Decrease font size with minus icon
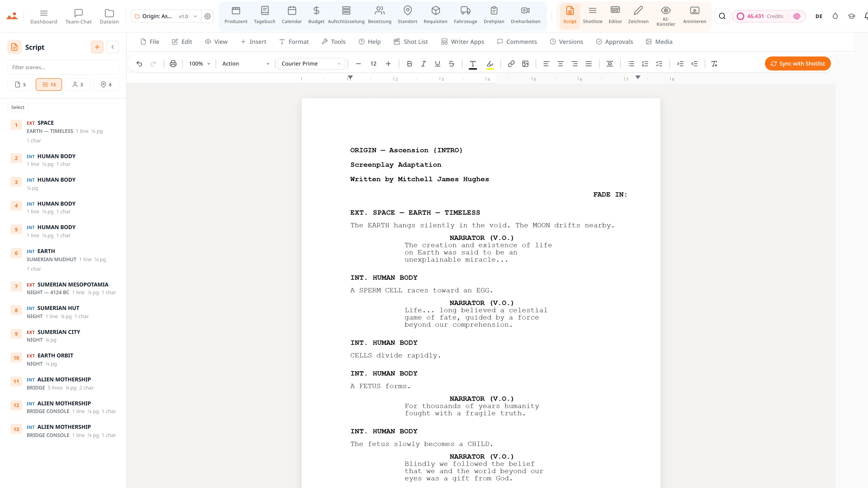Image resolution: width=868 pixels, height=488 pixels. pos(359,64)
